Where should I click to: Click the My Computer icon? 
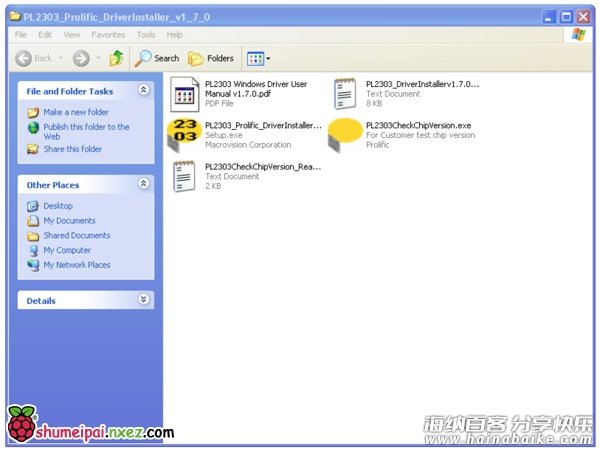pos(34,251)
